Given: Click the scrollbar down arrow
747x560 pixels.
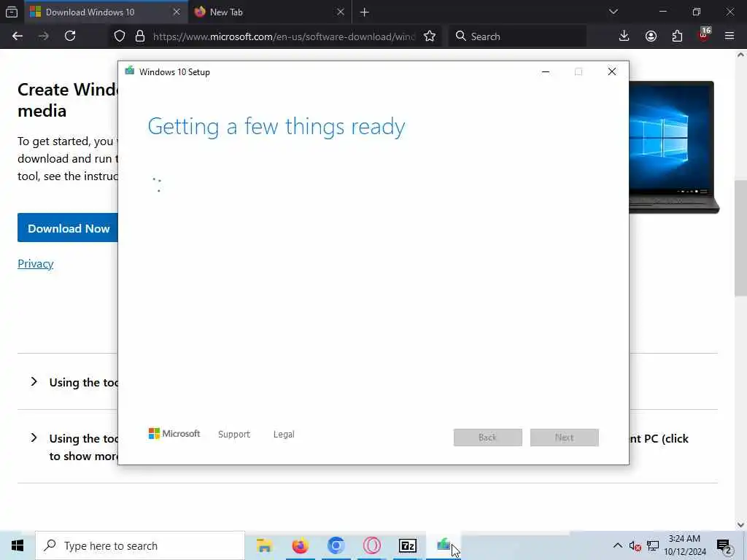Looking at the screenshot, I should point(740,524).
